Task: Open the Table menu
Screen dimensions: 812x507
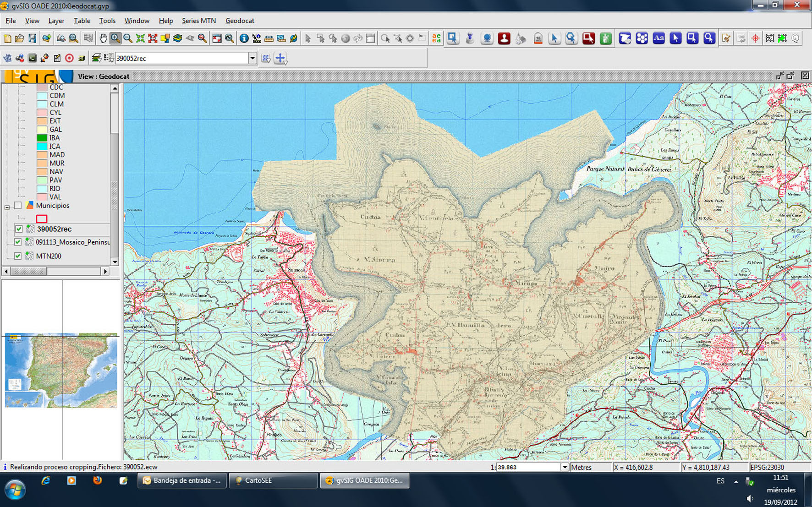Action: pos(82,21)
